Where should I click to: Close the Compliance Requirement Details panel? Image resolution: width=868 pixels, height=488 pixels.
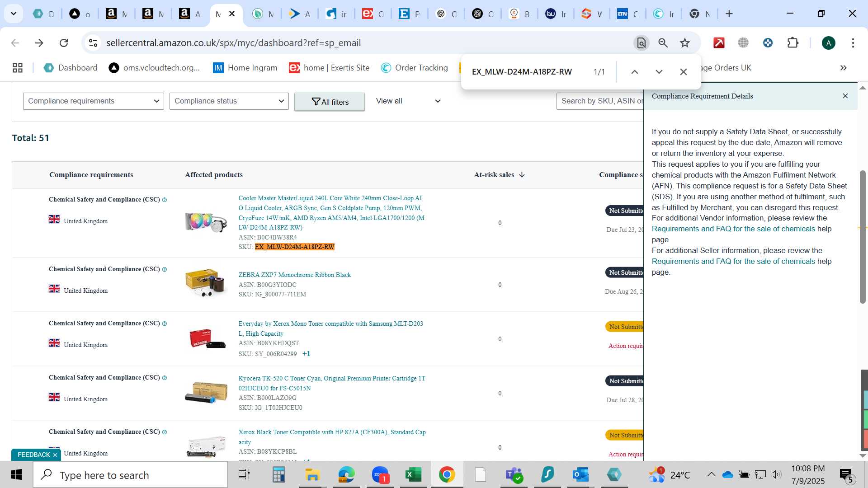tap(845, 96)
